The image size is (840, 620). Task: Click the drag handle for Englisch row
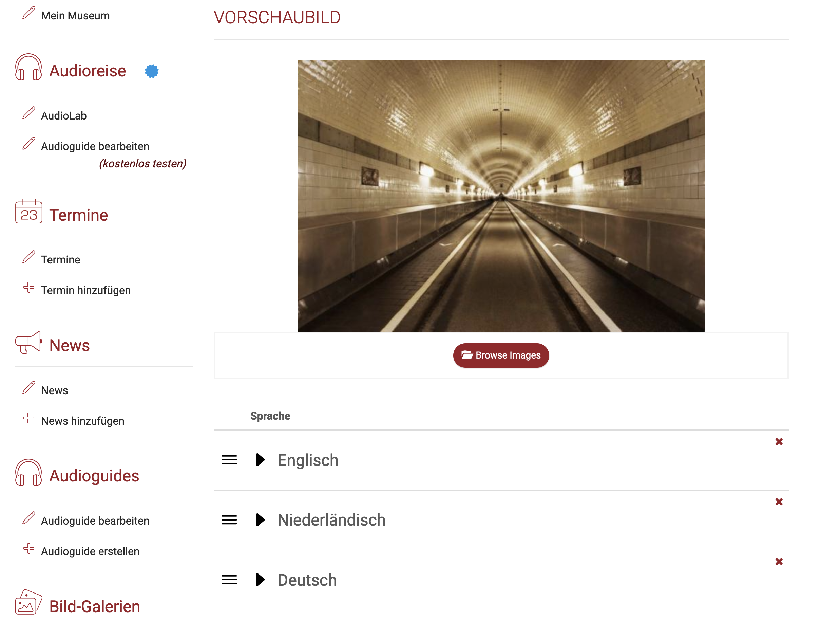(229, 461)
